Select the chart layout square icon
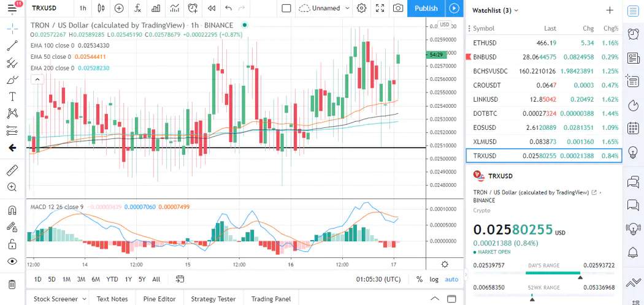The image size is (644, 305). point(286,8)
